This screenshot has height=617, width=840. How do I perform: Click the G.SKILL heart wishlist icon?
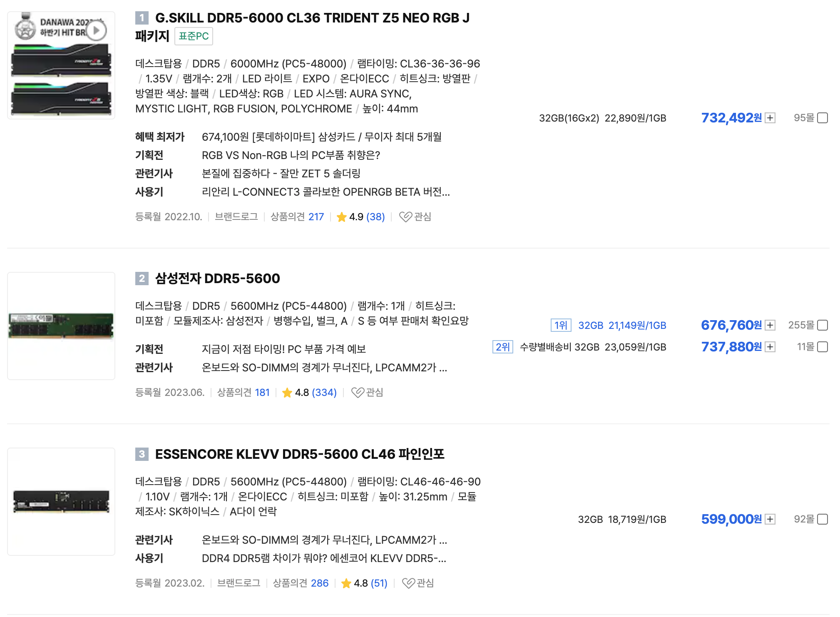tap(405, 217)
